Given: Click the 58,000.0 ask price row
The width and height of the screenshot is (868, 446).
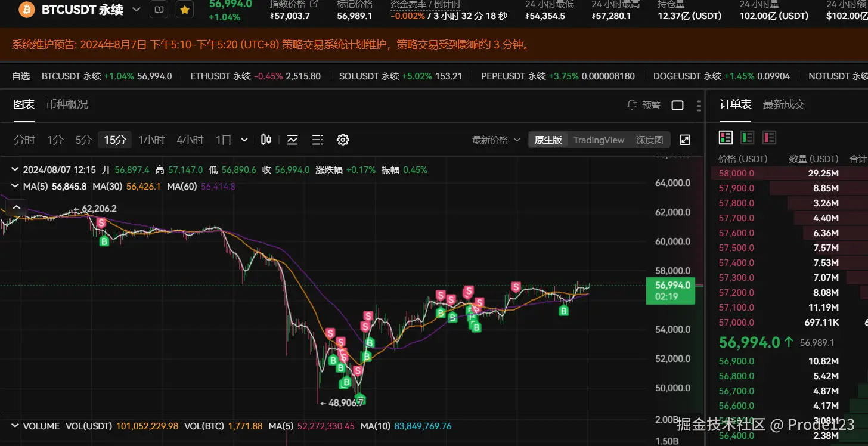Looking at the screenshot, I should [x=789, y=174].
